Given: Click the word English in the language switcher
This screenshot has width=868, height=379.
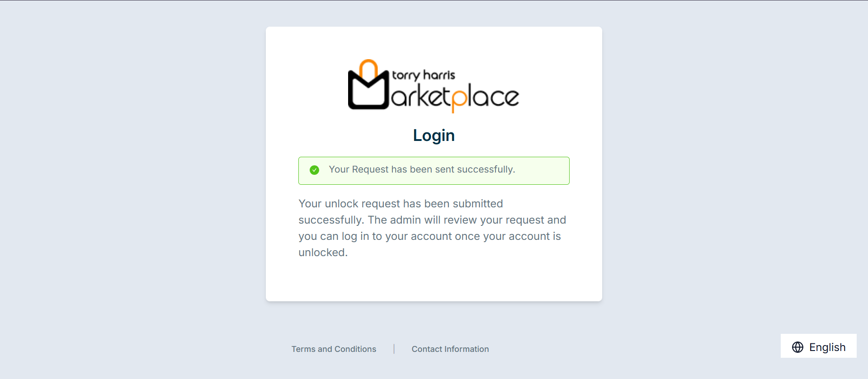Looking at the screenshot, I should pyautogui.click(x=827, y=347).
